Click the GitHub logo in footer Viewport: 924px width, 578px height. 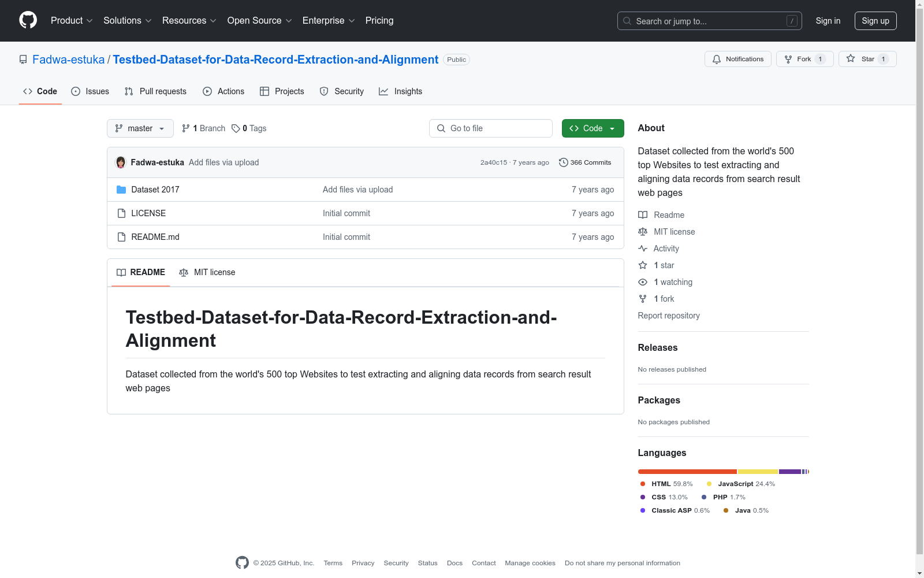[x=242, y=562]
